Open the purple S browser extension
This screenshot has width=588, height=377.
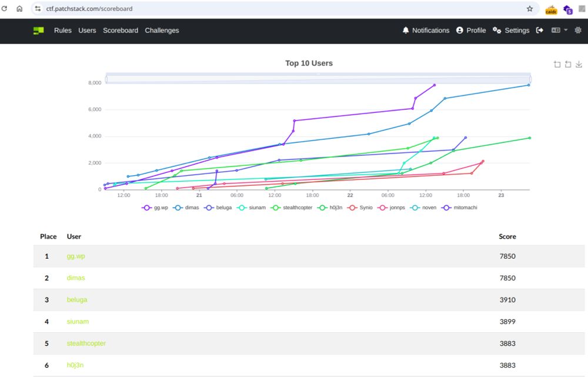(568, 9)
